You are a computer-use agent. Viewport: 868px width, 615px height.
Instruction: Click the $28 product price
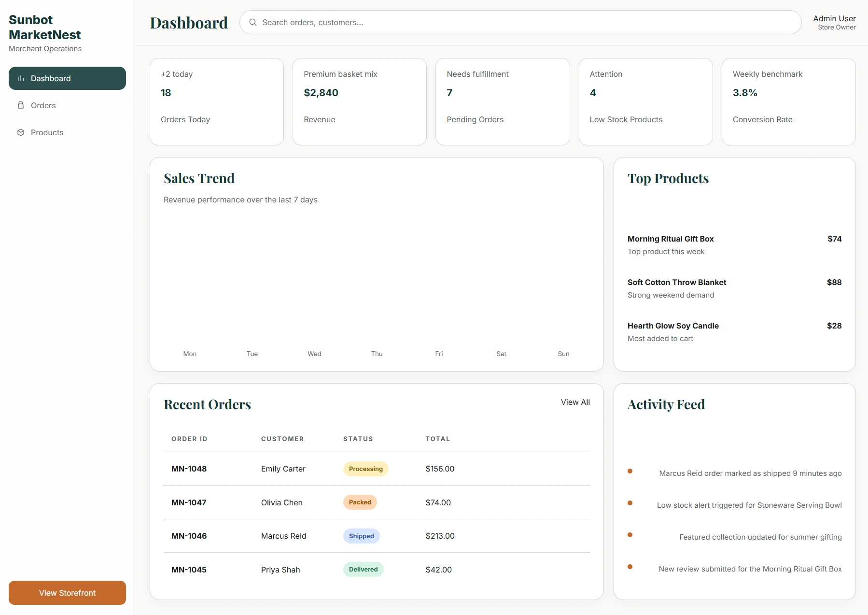click(x=834, y=326)
